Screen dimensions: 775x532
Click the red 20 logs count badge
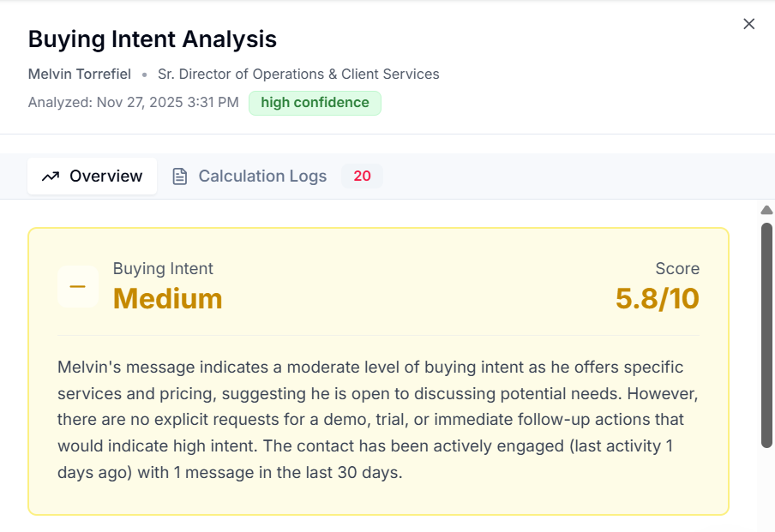click(362, 176)
